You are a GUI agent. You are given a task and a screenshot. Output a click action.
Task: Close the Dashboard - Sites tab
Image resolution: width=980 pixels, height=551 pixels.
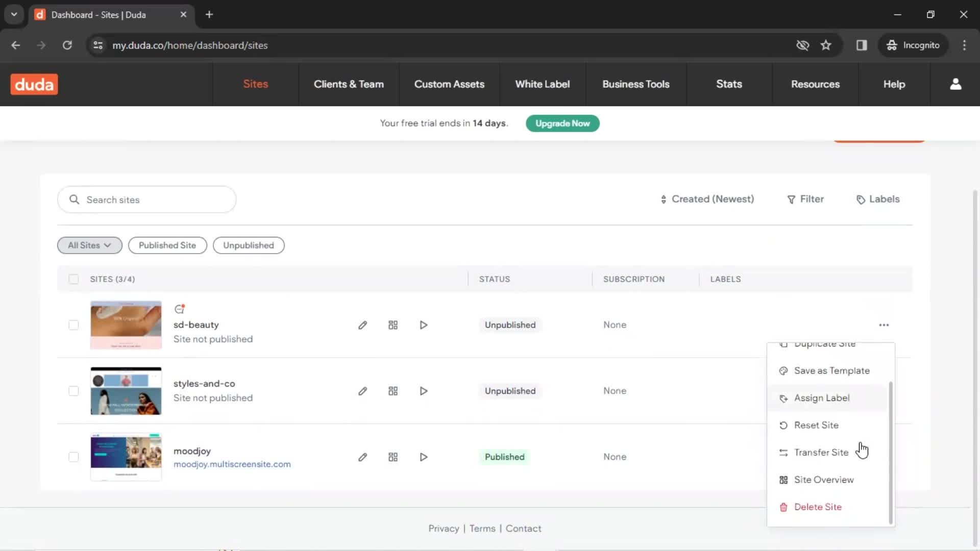183,14
